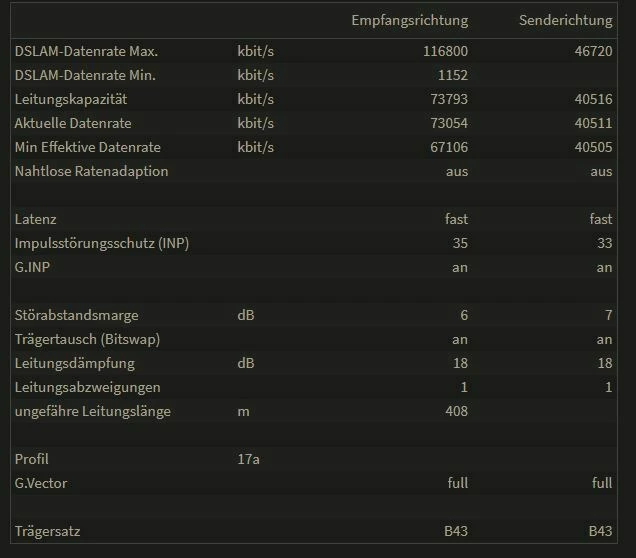Select the 17a Profil value

(248, 459)
